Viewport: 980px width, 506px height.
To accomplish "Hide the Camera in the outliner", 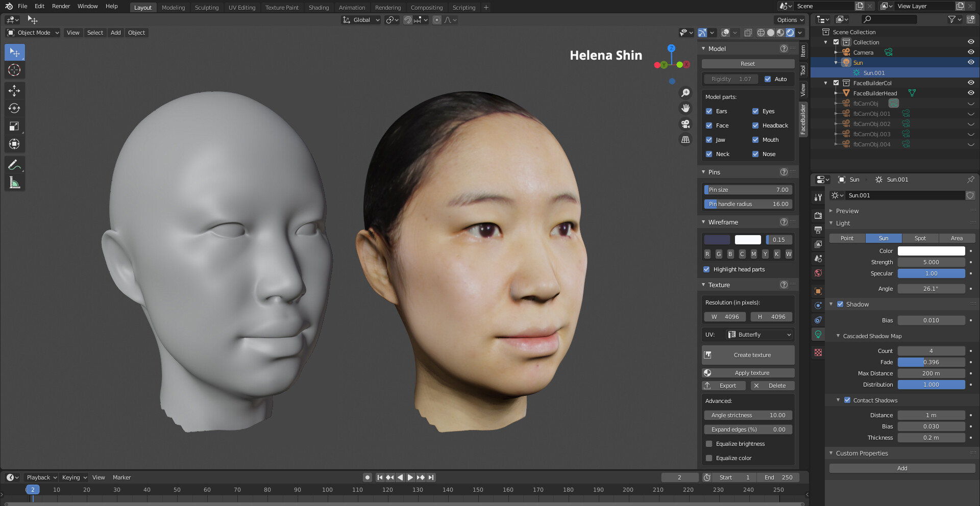I will coord(970,53).
